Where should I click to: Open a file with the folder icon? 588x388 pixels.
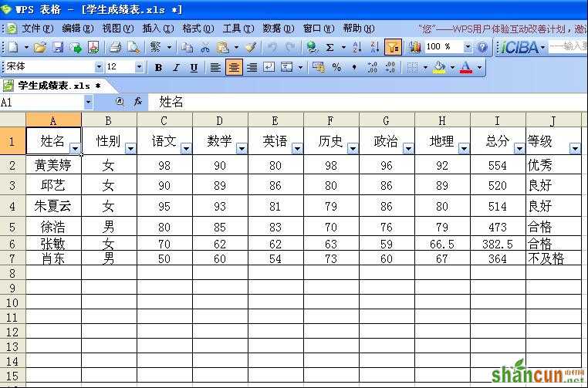[x=40, y=47]
